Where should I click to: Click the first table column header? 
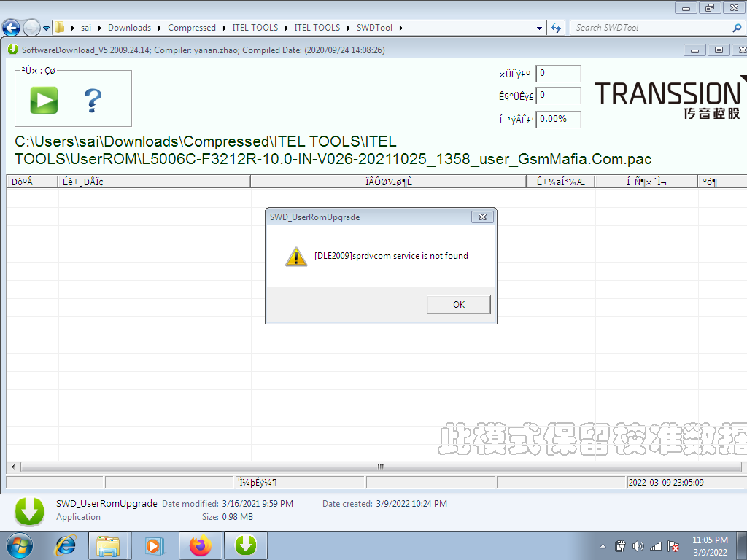point(33,182)
